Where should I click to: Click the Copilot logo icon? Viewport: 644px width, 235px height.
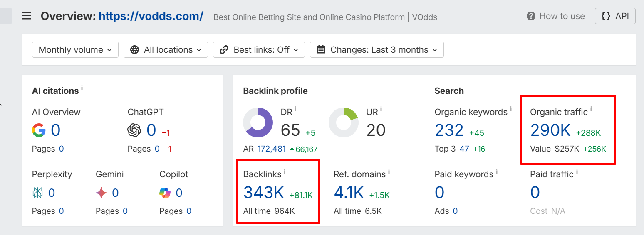click(x=165, y=193)
